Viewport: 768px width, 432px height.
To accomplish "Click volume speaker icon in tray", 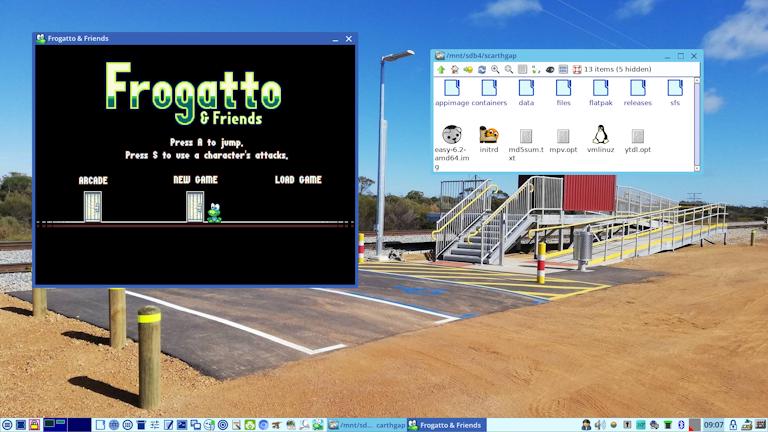I will tap(600, 425).
